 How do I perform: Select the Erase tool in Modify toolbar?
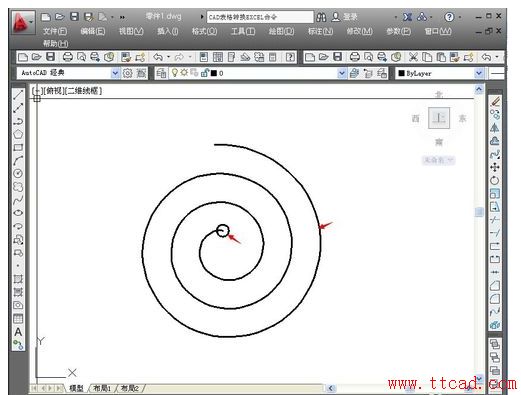495,101
